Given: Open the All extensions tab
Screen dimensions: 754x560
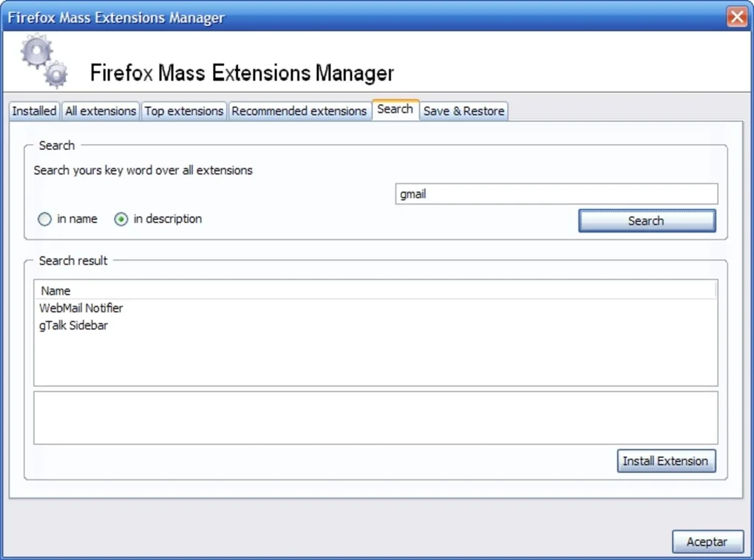Looking at the screenshot, I should click(x=101, y=111).
